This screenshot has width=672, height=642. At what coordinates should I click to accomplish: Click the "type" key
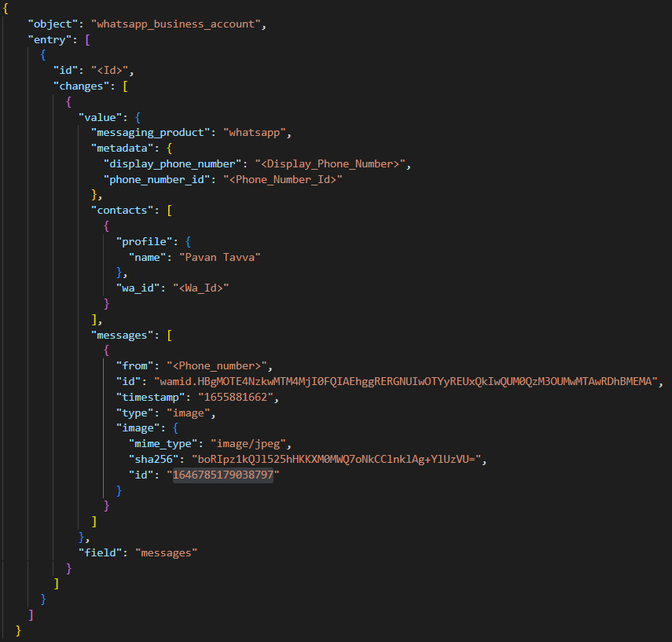point(135,413)
